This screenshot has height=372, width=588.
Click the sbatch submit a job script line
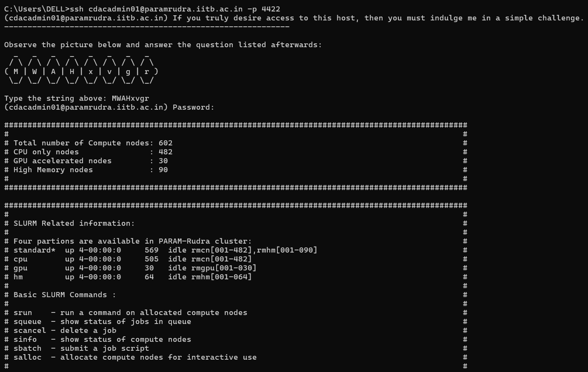81,348
